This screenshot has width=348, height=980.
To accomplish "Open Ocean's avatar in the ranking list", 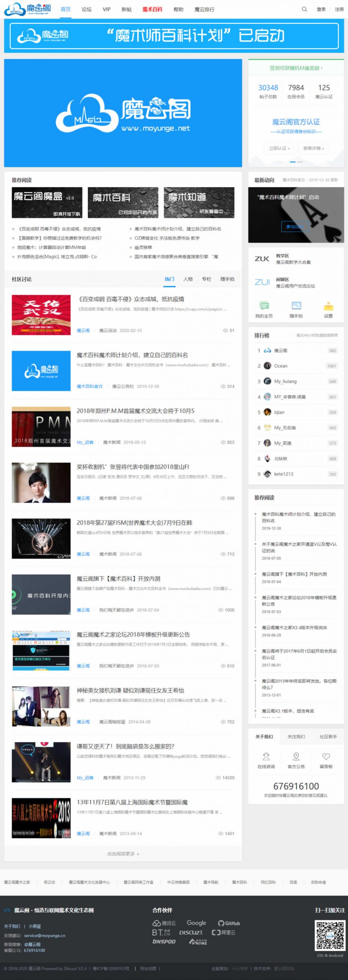I will coord(268,366).
